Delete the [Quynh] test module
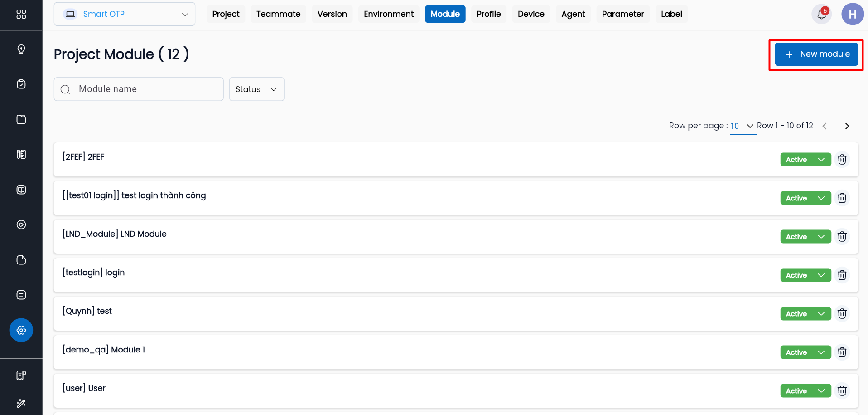This screenshot has height=415, width=868. pyautogui.click(x=842, y=314)
